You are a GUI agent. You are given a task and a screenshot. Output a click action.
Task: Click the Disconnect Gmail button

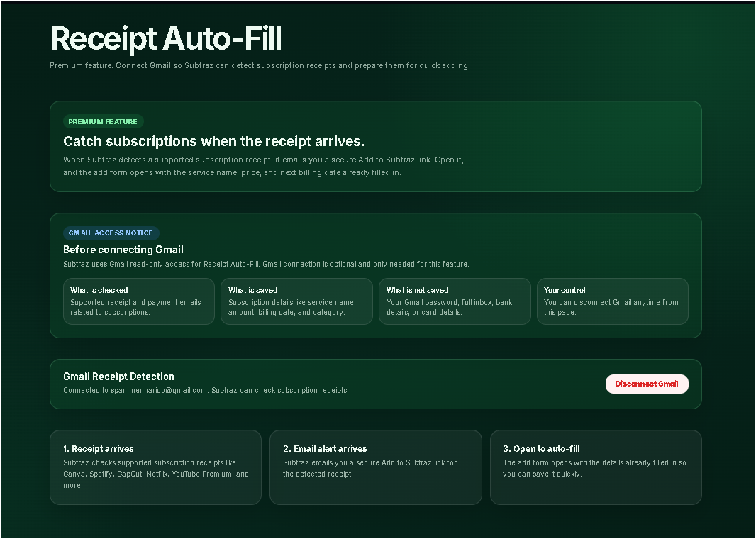coord(647,384)
